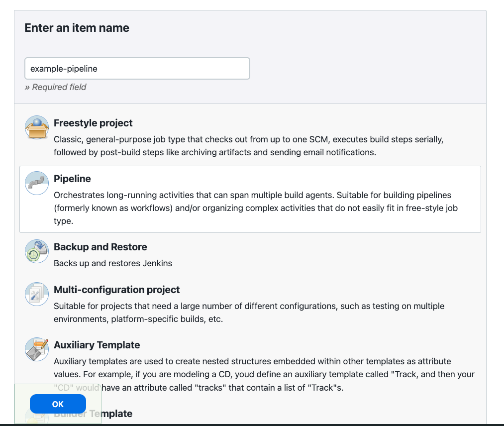Screen dimensions: 504x426
Task: Click the Builder Template title
Action: pyautogui.click(x=93, y=414)
